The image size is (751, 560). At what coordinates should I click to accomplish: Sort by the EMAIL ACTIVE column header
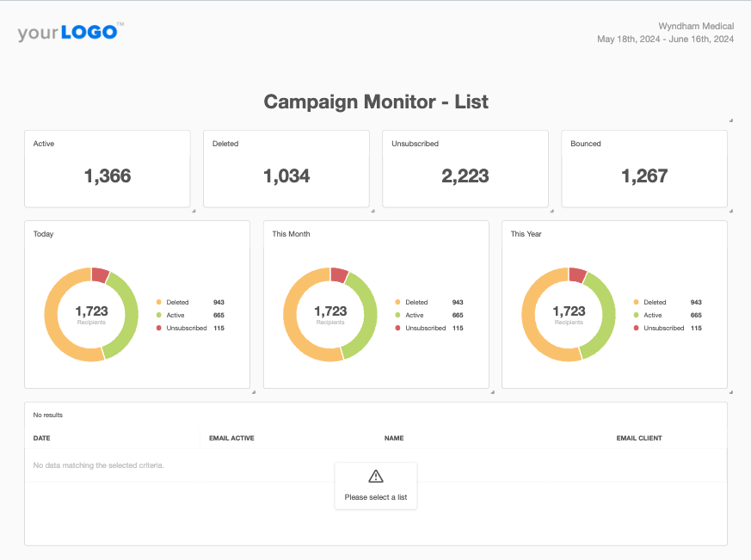231,439
